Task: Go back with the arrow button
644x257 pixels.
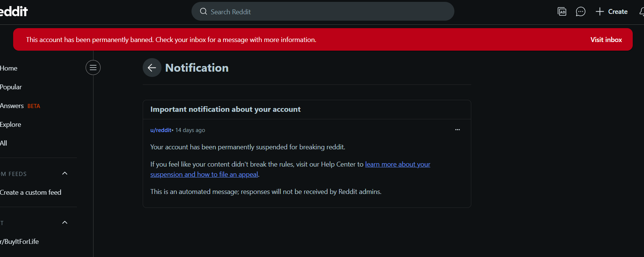Action: click(152, 68)
